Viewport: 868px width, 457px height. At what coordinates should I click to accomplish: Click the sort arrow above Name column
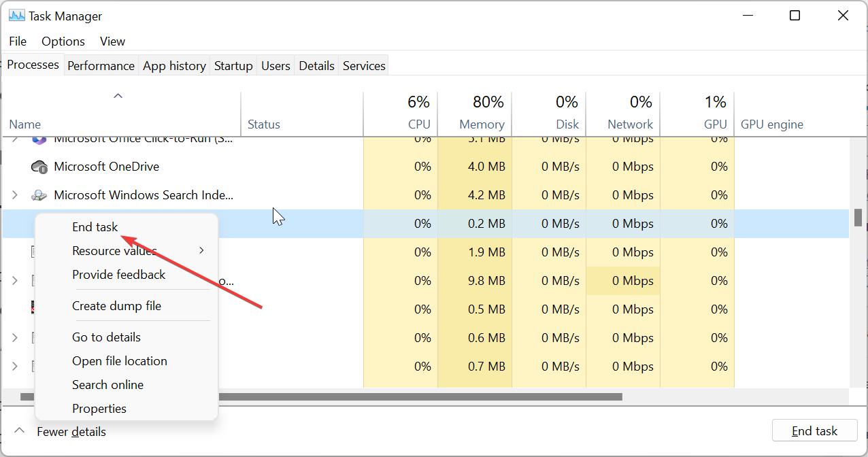coord(118,96)
